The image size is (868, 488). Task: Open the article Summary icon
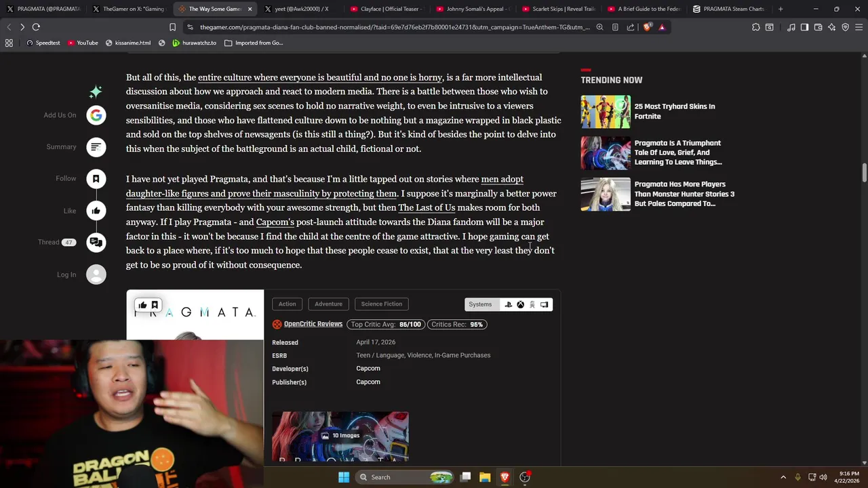pos(96,147)
